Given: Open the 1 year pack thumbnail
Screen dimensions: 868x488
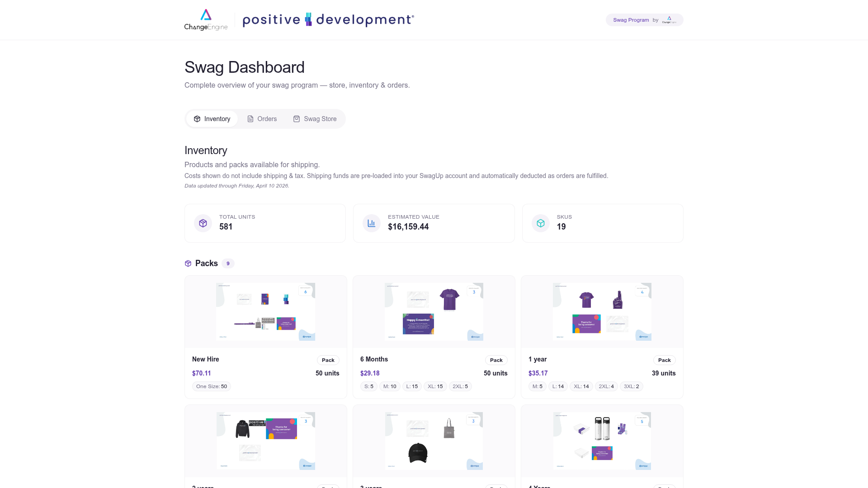Looking at the screenshot, I should 602,312.
